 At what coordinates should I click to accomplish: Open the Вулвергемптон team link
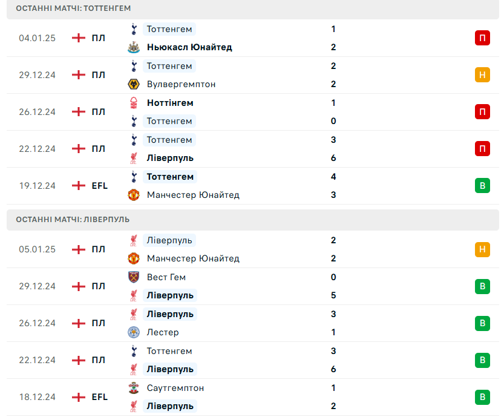click(x=181, y=84)
